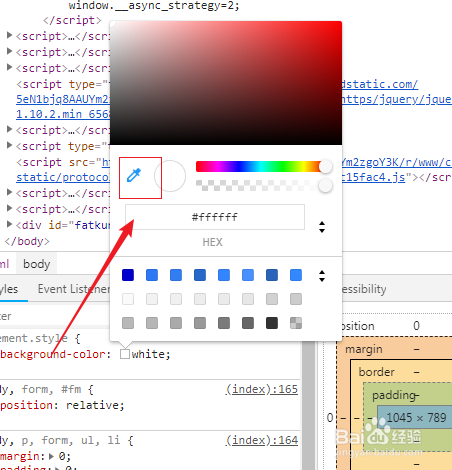The height and width of the screenshot is (470, 452).
Task: Click the white background-color swatch in styles
Action: [x=125, y=354]
